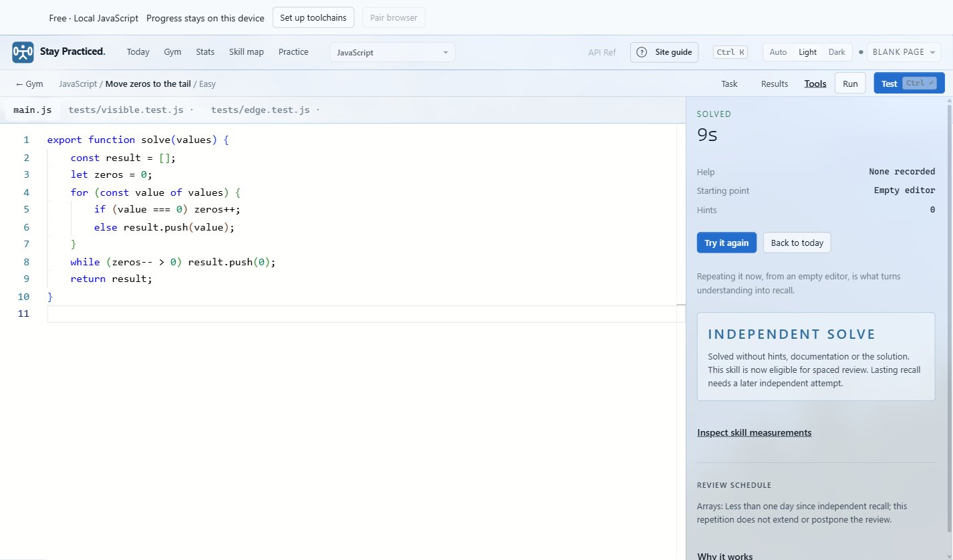
Task: Click 'Move zeros to the tail' title
Action: pos(148,84)
